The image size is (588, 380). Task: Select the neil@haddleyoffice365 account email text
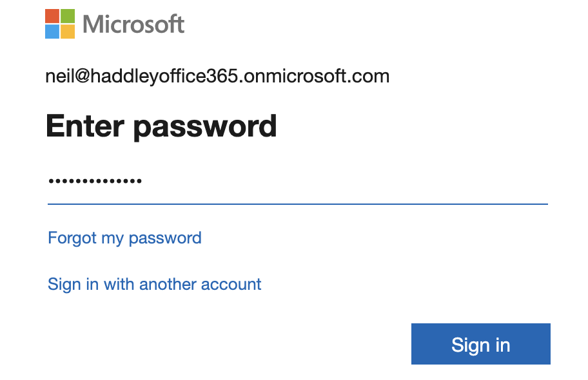click(217, 77)
